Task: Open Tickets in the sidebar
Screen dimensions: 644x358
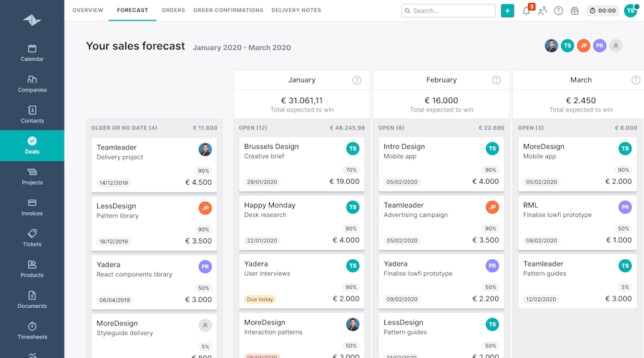Action: [31, 238]
